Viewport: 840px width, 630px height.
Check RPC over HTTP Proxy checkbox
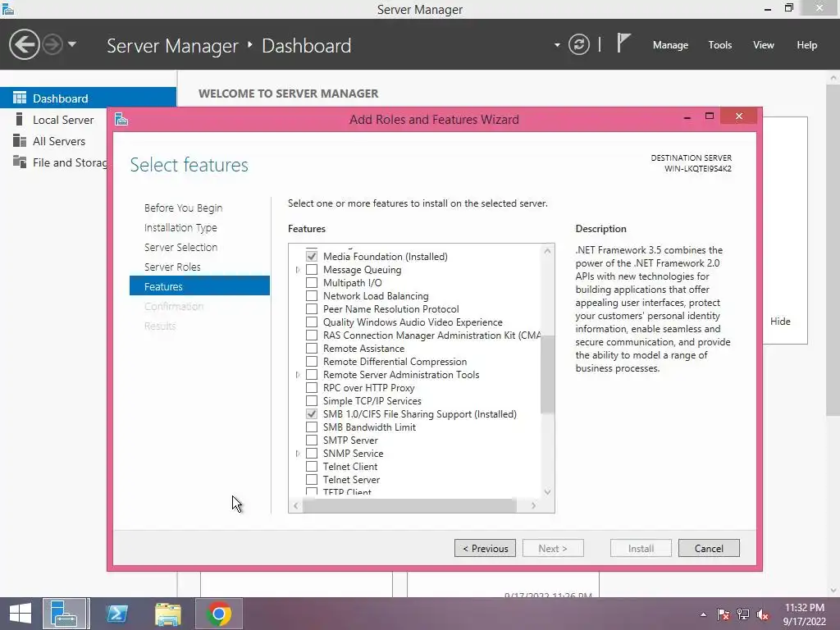click(x=311, y=388)
